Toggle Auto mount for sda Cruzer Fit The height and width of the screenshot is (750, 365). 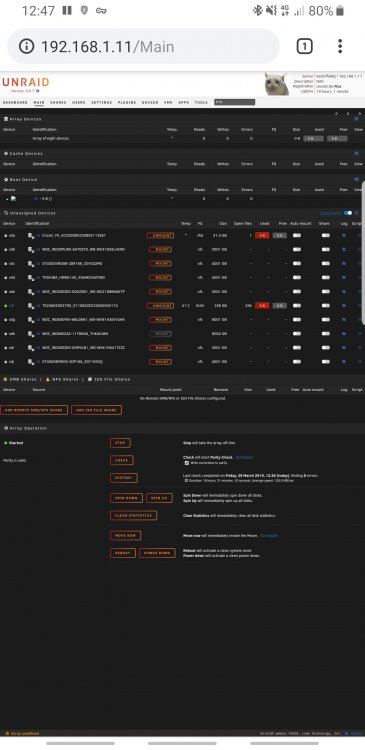point(297,235)
